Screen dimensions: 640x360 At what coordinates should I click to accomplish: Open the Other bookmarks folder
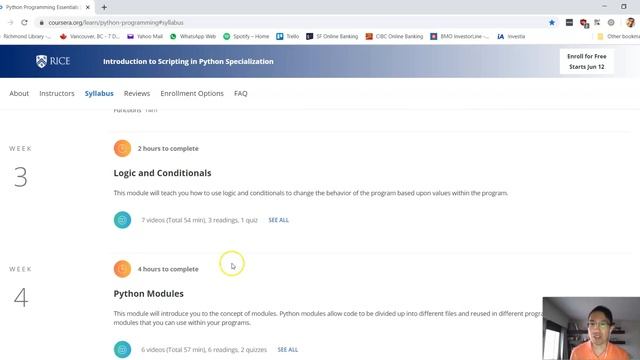(618, 36)
